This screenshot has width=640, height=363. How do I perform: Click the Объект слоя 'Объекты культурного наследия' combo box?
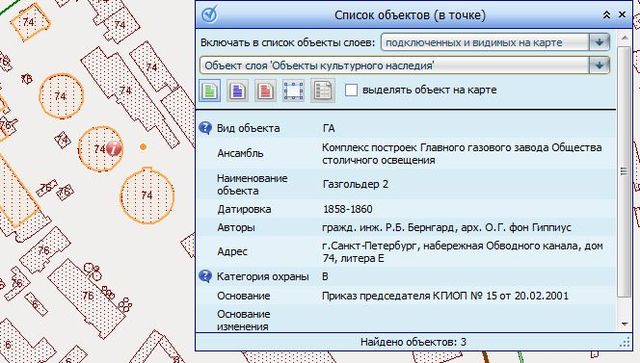404,65
